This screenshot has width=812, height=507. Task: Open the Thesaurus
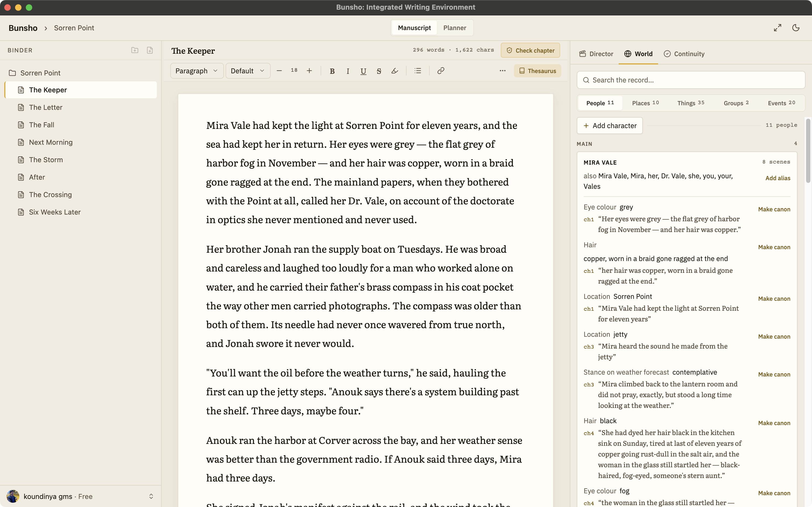[537, 71]
